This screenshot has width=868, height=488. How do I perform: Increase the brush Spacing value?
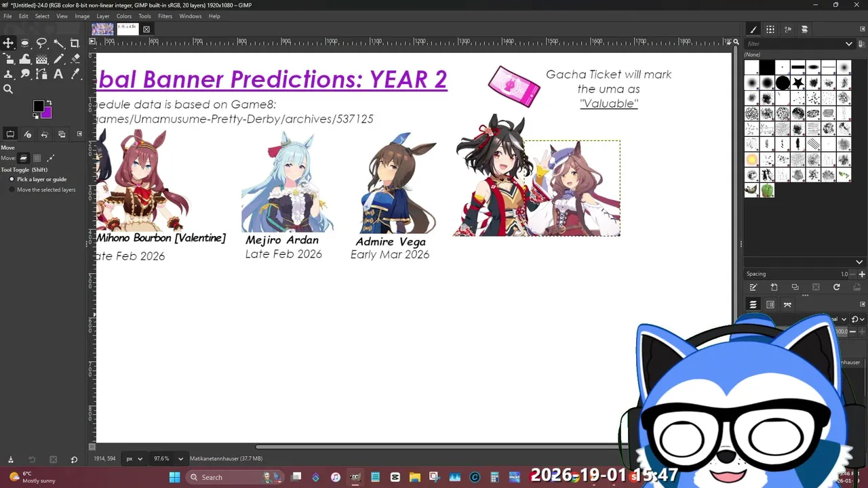coord(862,274)
